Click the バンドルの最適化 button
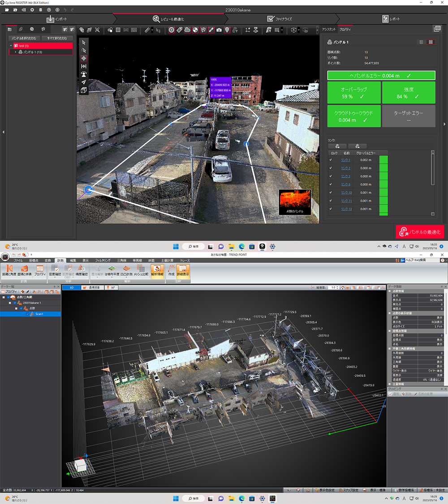 click(420, 232)
